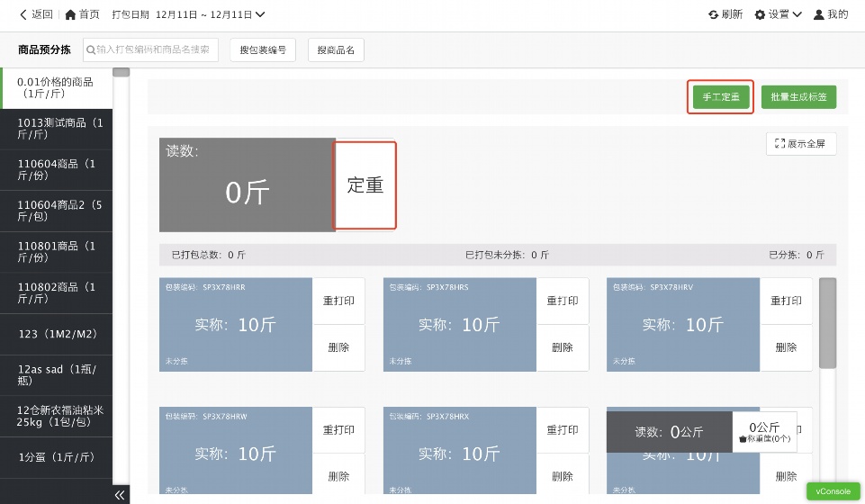
Task: Select 110801商品 in the sidebar
Action: [x=57, y=252]
